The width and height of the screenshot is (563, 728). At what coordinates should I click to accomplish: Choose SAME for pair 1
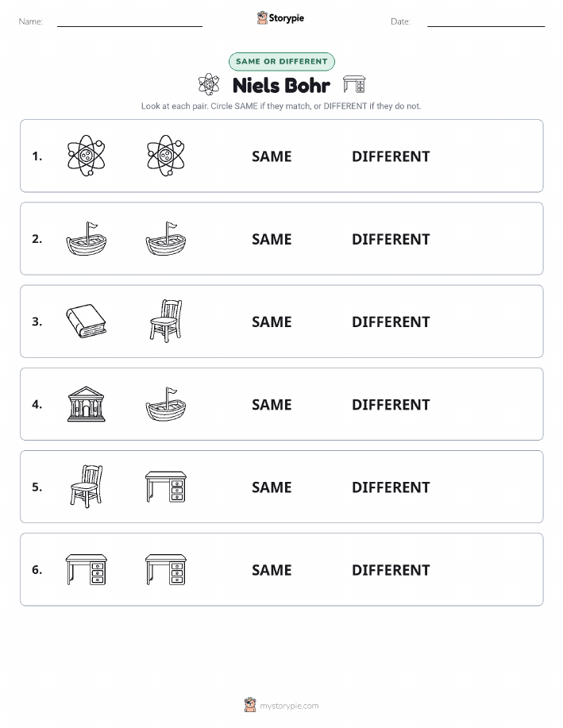coord(272,156)
